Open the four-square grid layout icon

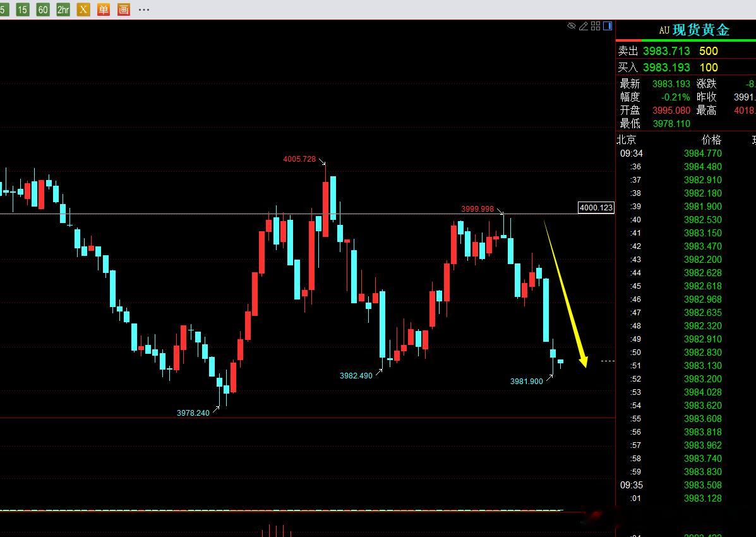596,26
